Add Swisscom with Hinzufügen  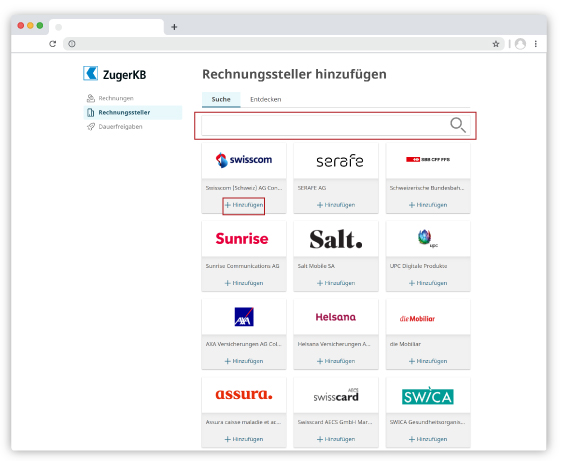(244, 205)
